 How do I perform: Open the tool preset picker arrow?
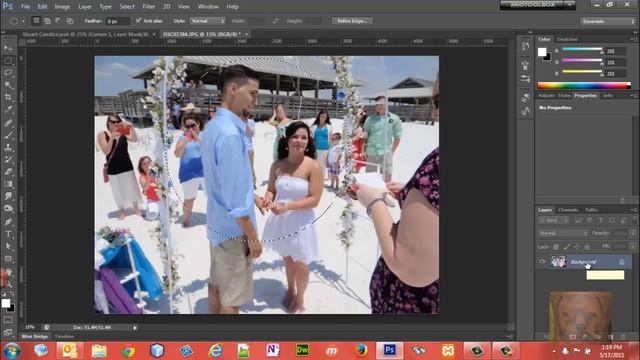(23, 21)
